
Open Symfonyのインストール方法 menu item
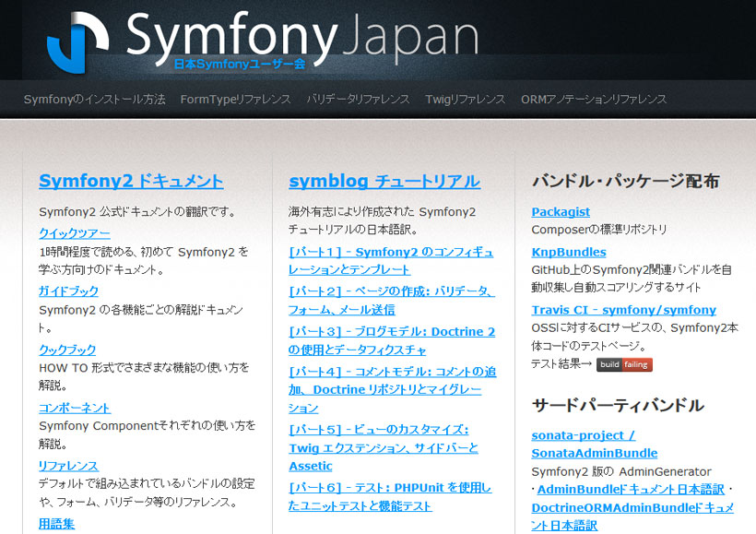pos(94,100)
